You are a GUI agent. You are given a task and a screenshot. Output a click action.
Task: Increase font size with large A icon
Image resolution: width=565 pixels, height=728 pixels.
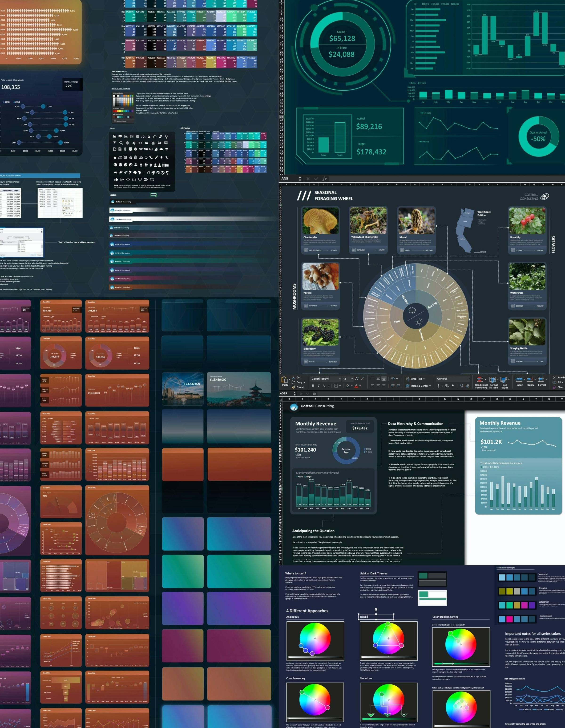click(357, 379)
